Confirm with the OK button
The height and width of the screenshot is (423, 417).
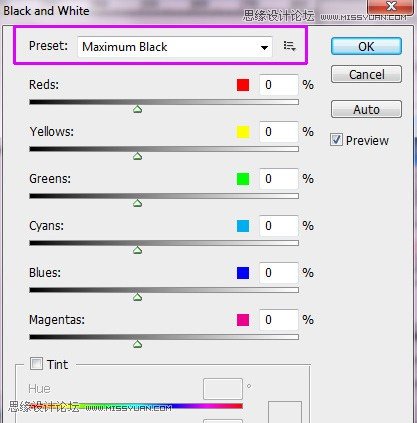[x=366, y=46]
